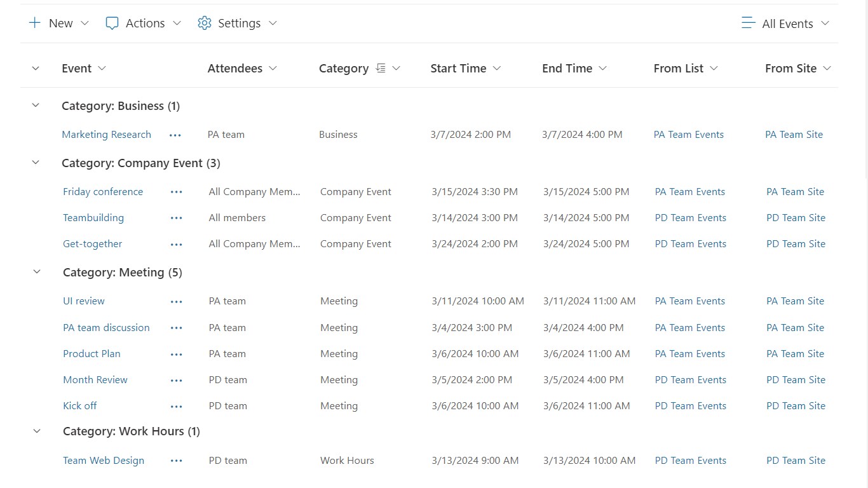The height and width of the screenshot is (488, 868).
Task: Click the Actions speech bubble icon
Action: pos(112,24)
